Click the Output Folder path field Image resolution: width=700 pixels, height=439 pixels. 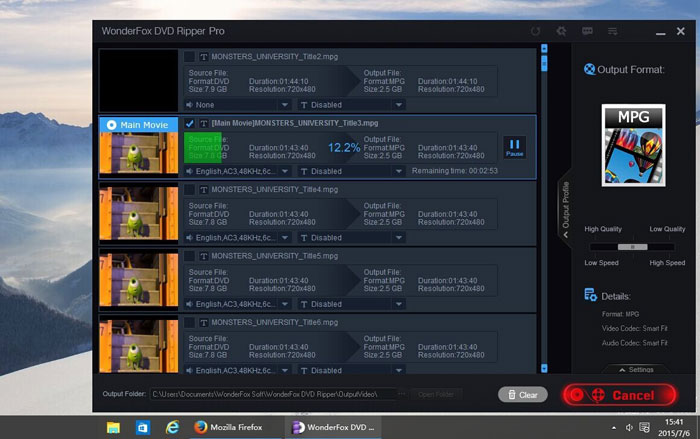click(x=273, y=394)
